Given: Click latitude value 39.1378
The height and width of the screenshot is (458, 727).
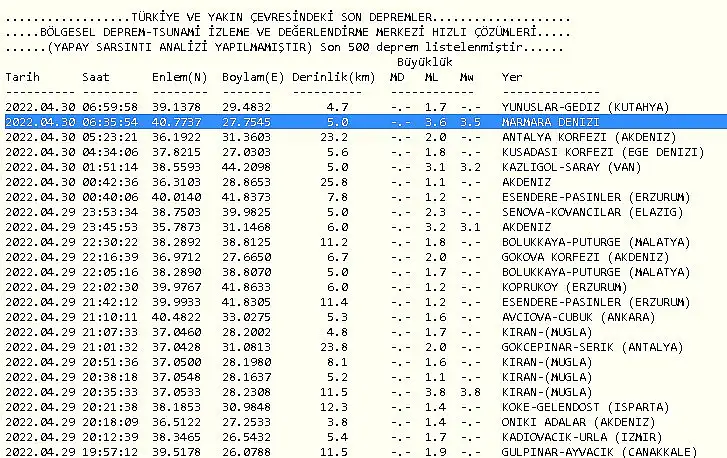Looking at the screenshot, I should click(177, 108).
